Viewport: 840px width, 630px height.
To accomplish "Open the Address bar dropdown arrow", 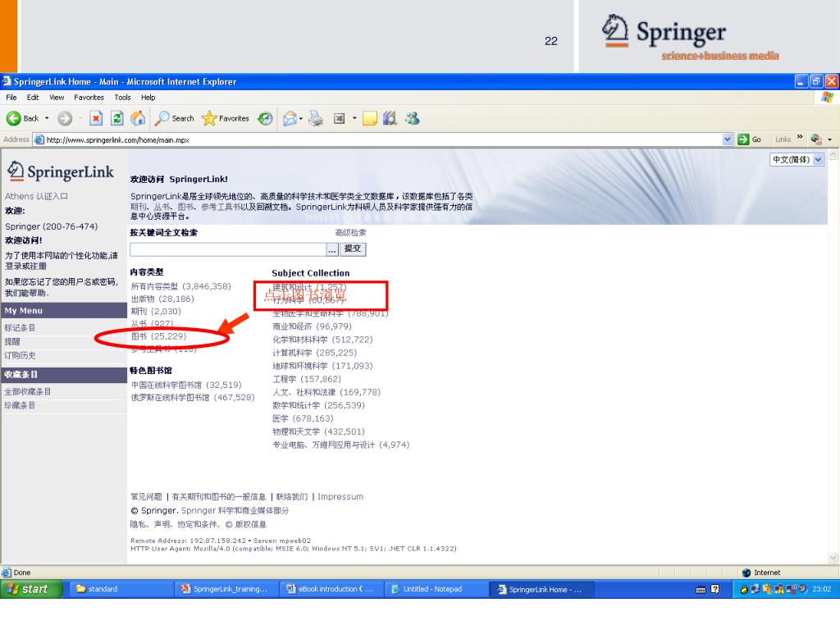I will (x=727, y=139).
